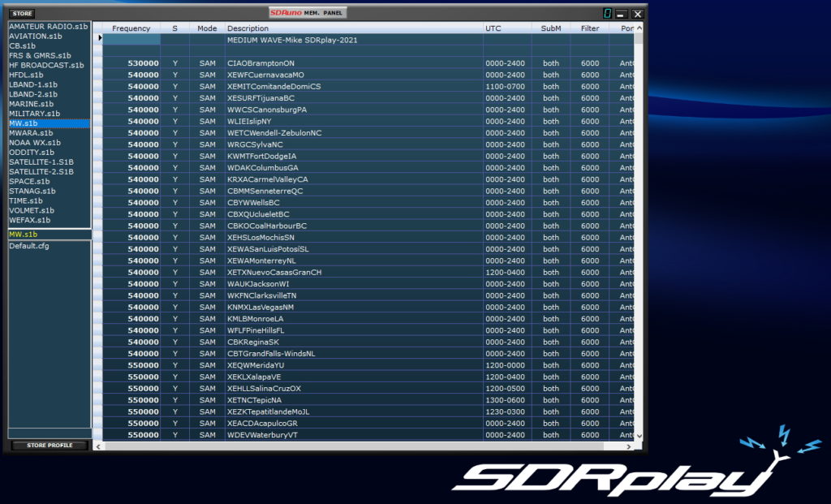Click the Filter column header
831x504 pixels.
coord(589,28)
